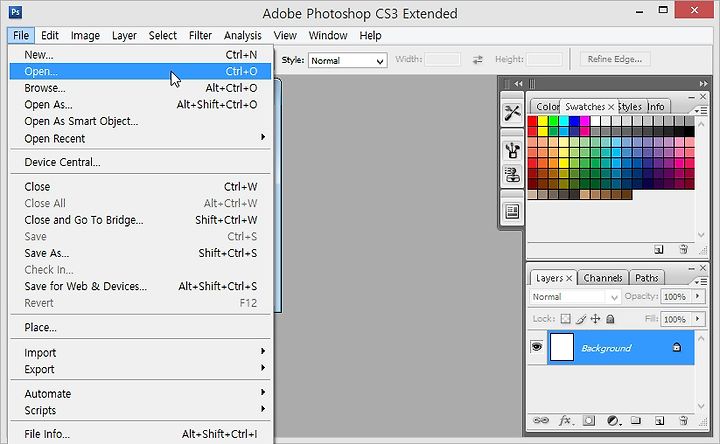Choose Save As... from File menu
Viewport: 720px width, 444px height.
[140, 253]
